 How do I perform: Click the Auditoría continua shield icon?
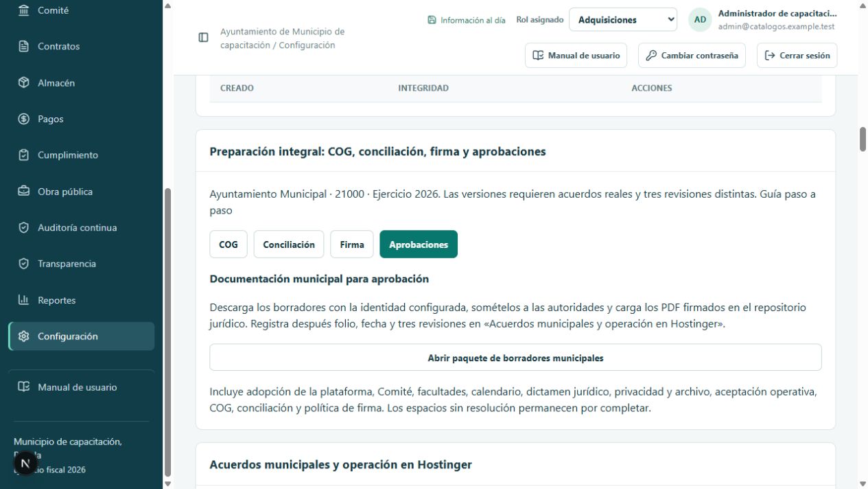[x=24, y=227]
